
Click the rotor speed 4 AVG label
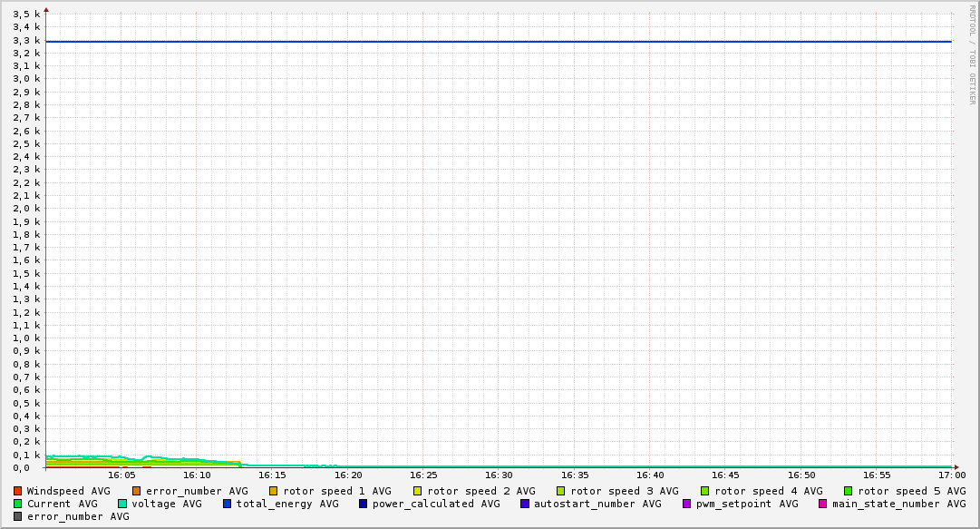769,491
